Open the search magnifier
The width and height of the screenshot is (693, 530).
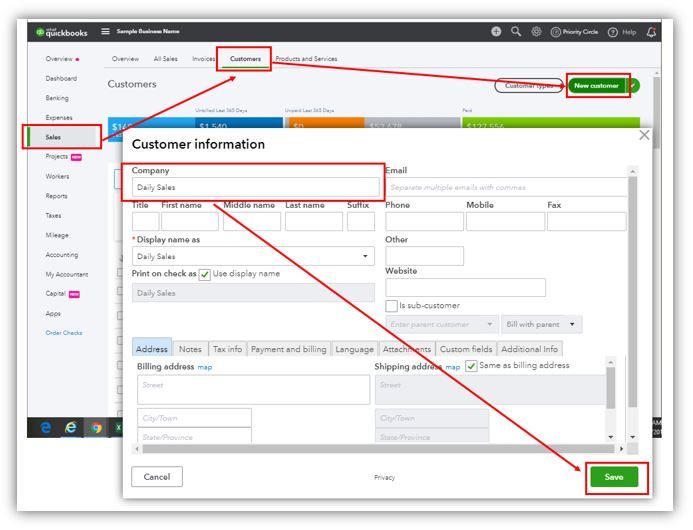point(516,31)
